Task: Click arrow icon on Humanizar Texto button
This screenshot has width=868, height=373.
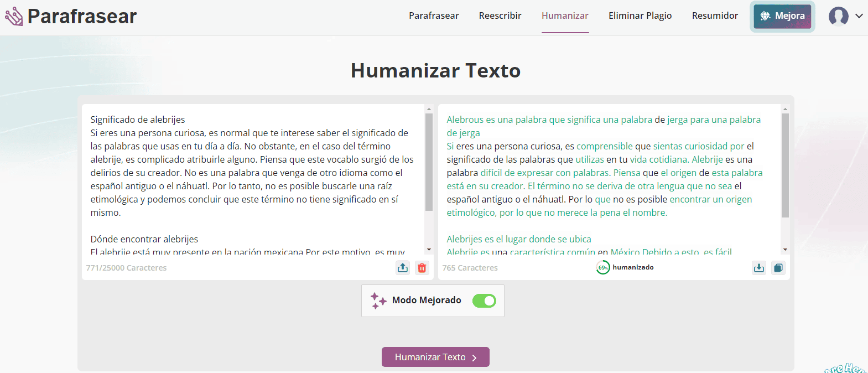Action: point(475,358)
